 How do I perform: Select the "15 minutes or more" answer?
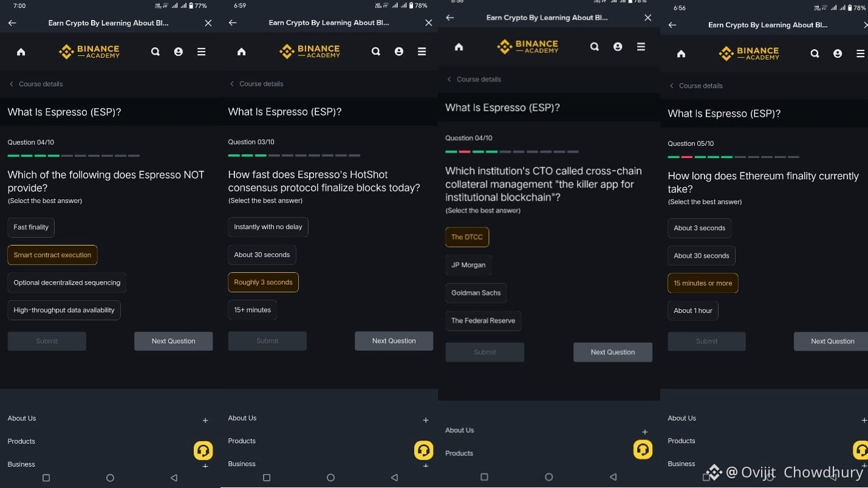[x=703, y=283]
